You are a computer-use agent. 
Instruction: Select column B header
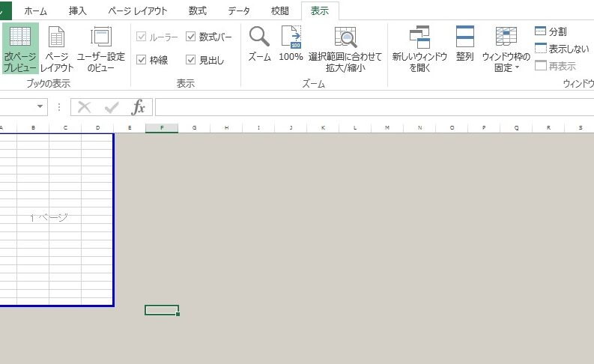coord(34,128)
